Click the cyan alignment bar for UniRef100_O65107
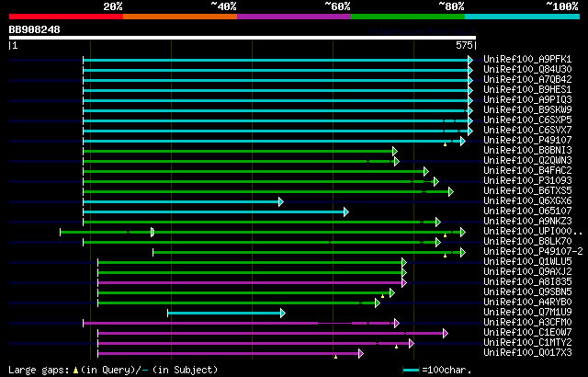The height and width of the screenshot is (377, 588). 214,211
